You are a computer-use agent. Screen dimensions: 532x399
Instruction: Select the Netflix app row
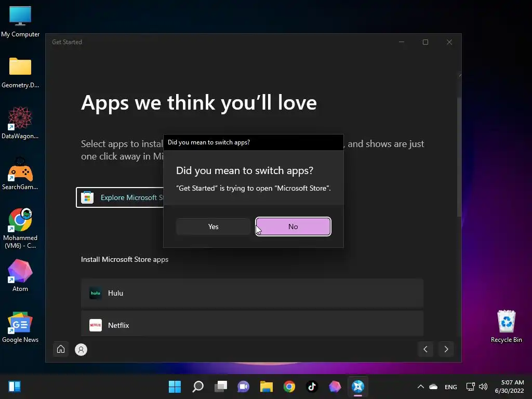pyautogui.click(x=252, y=324)
